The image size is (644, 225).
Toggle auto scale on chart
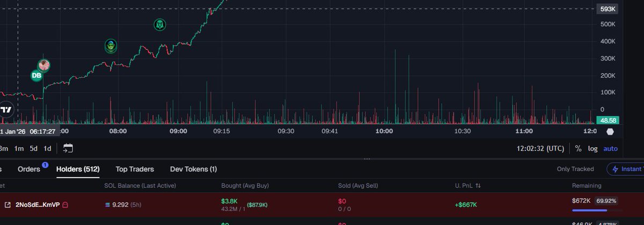(610, 148)
